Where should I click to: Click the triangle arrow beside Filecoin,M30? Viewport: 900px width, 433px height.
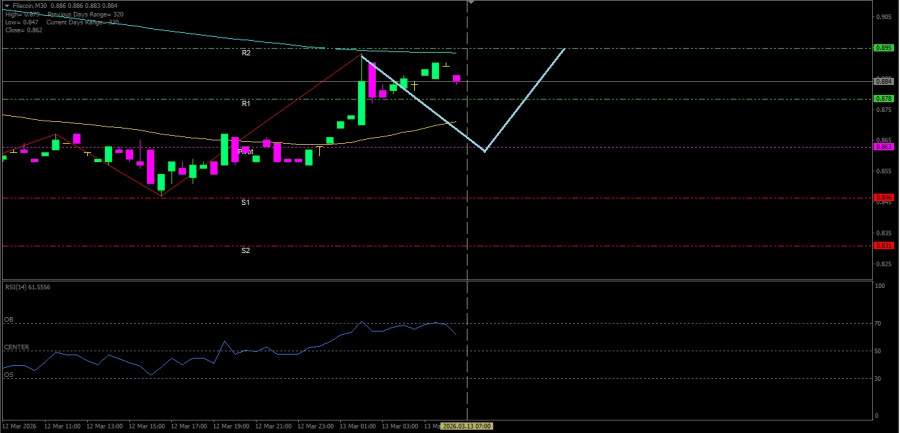pyautogui.click(x=6, y=5)
